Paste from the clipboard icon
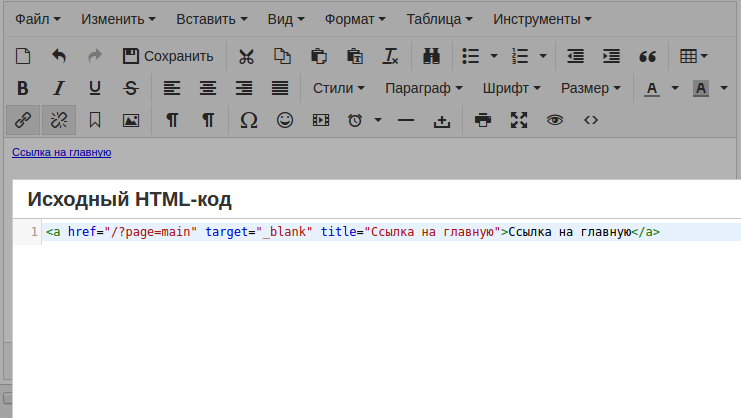741x418 pixels. coord(319,56)
